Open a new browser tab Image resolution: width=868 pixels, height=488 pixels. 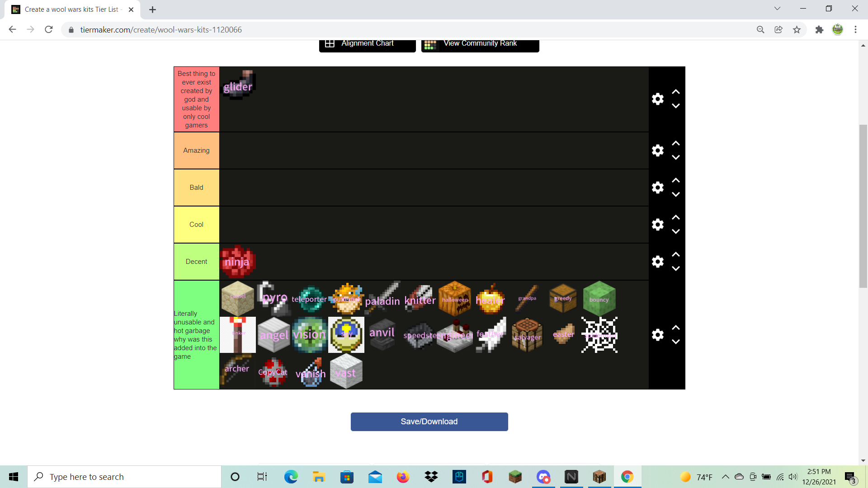point(153,9)
